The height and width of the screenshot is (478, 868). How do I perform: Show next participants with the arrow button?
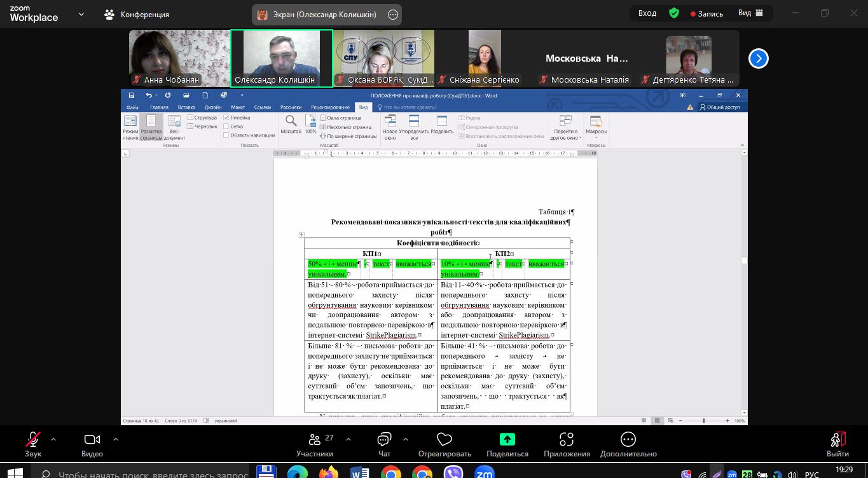point(758,58)
